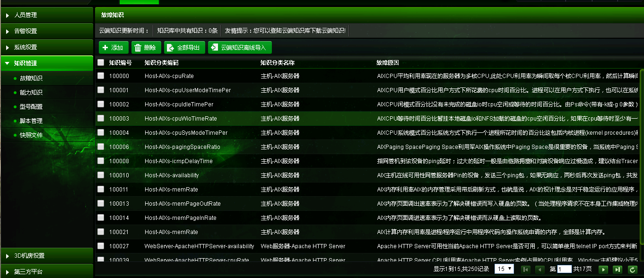Sort by the 知识分类名称 column header
644x278 pixels.
[x=278, y=62]
